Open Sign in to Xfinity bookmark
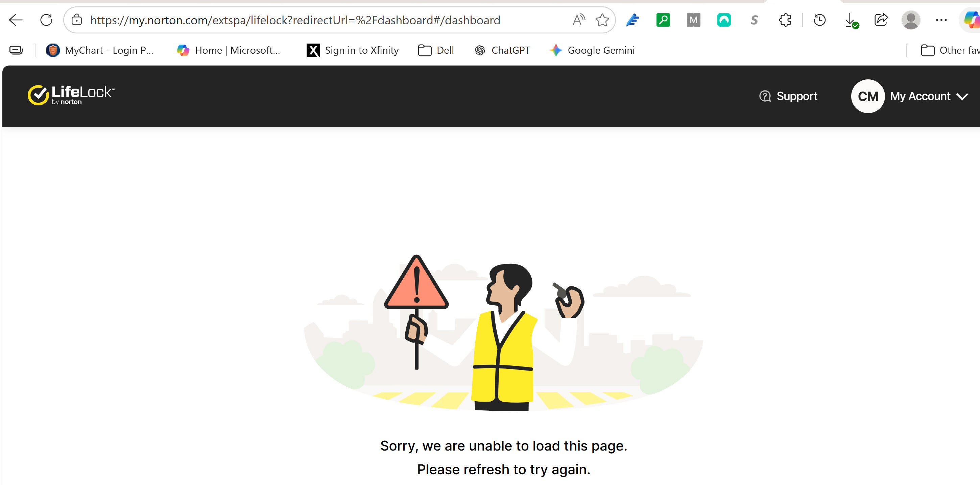980x485 pixels. (x=353, y=50)
